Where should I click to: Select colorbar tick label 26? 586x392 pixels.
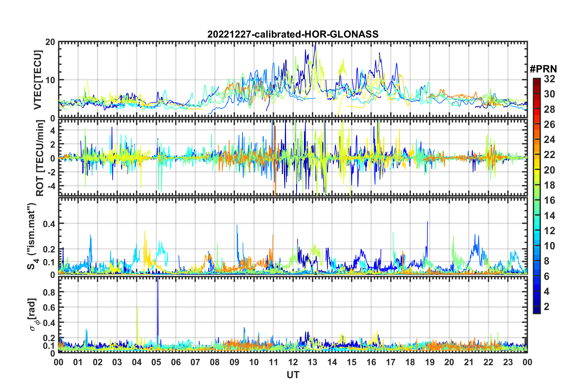click(549, 125)
